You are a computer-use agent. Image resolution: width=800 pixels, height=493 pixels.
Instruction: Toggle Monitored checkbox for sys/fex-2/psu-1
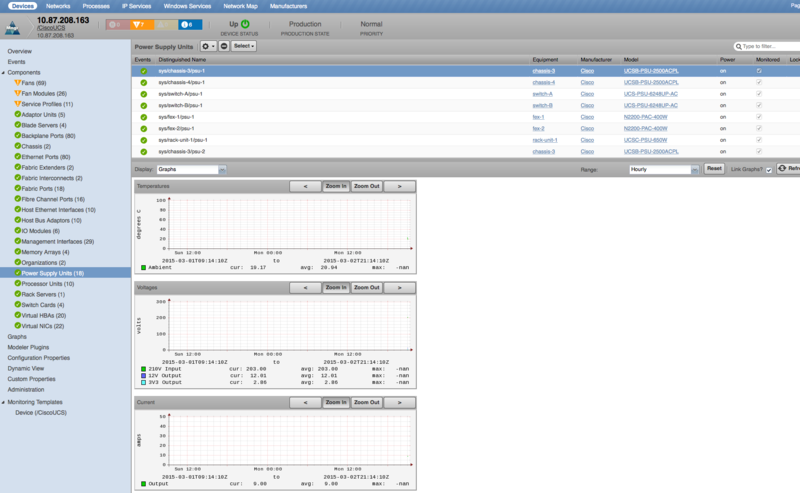(759, 128)
